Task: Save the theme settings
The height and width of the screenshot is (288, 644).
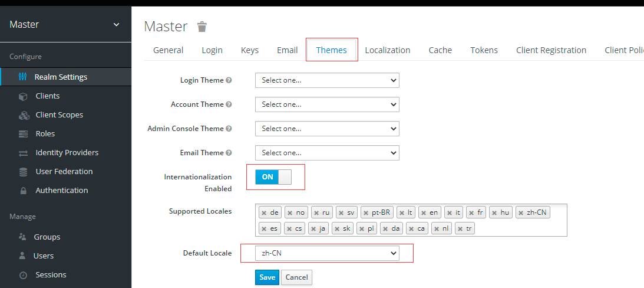Action: pyautogui.click(x=267, y=277)
